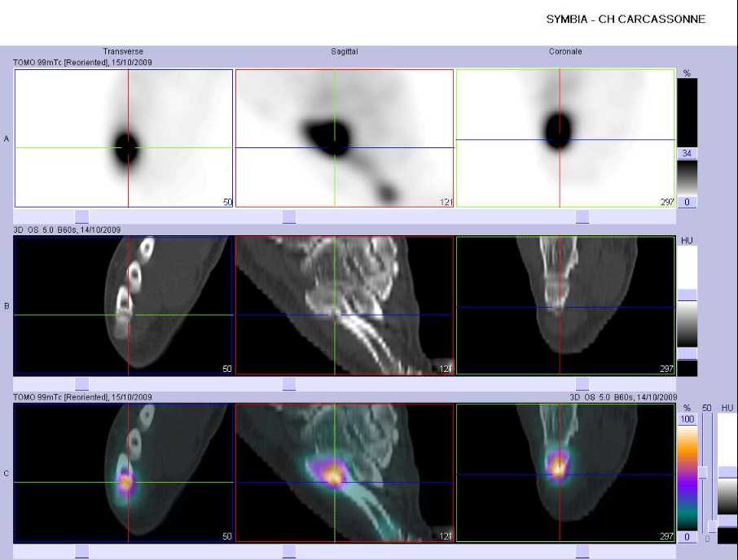Select row B transverse CT view
The width and height of the screenshot is (738, 560).
pos(123,305)
